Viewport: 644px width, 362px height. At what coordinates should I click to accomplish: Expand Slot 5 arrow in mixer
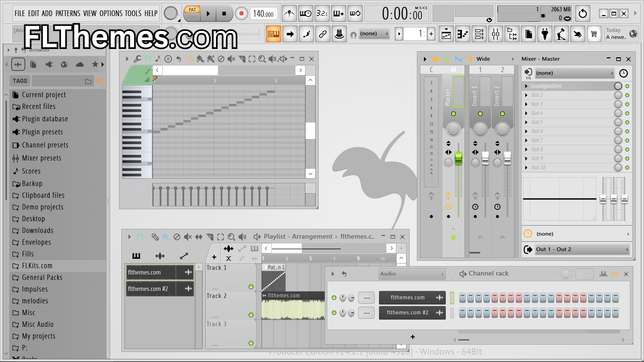coord(526,122)
